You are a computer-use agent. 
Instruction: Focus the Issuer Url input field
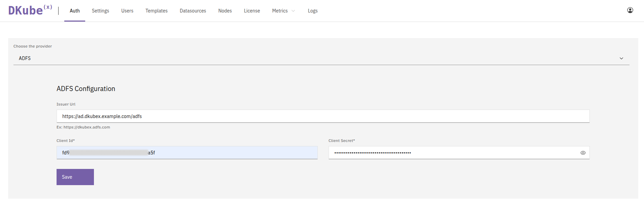click(323, 116)
